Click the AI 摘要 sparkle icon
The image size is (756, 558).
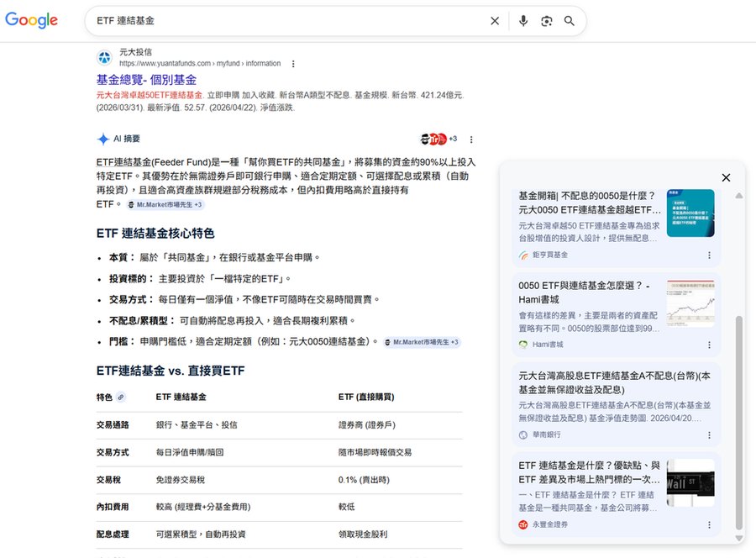(103, 139)
